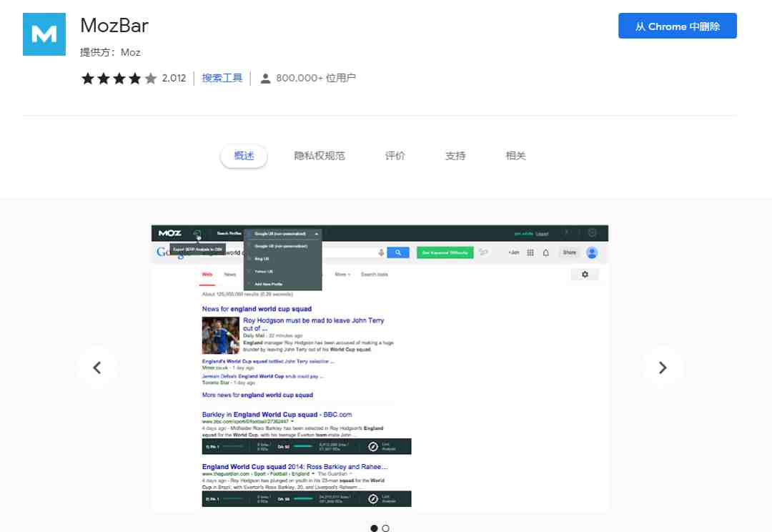The height and width of the screenshot is (532, 772).
Task: Click the next screenshot arrow
Action: pos(663,368)
